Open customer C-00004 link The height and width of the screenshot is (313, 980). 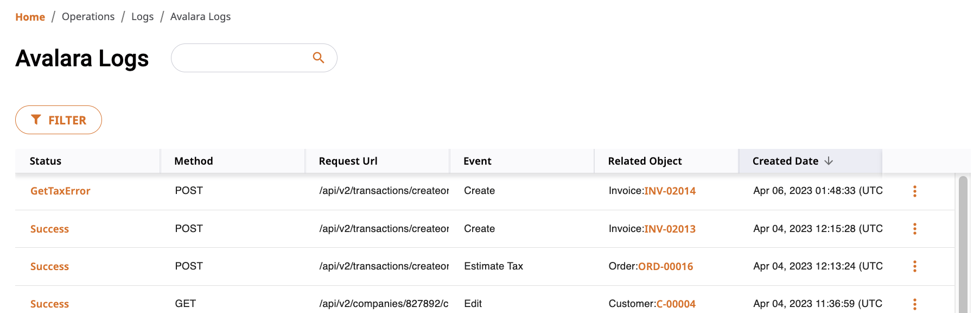[x=676, y=304]
